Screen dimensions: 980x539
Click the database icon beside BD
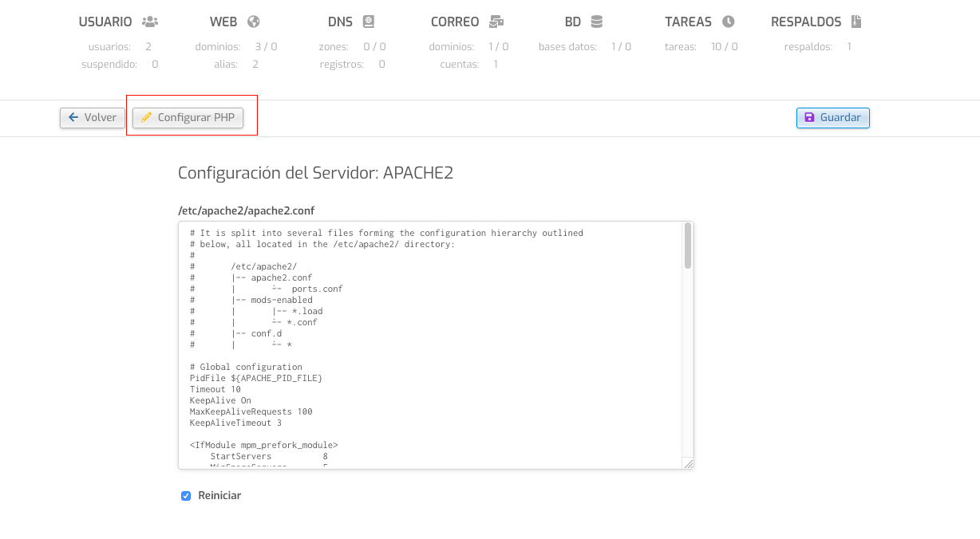point(597,22)
